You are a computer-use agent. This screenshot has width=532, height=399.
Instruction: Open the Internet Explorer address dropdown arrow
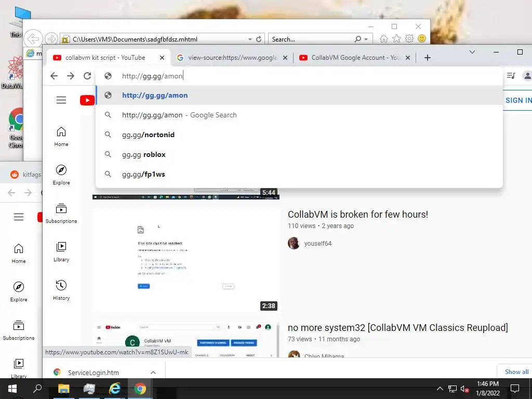(x=250, y=39)
